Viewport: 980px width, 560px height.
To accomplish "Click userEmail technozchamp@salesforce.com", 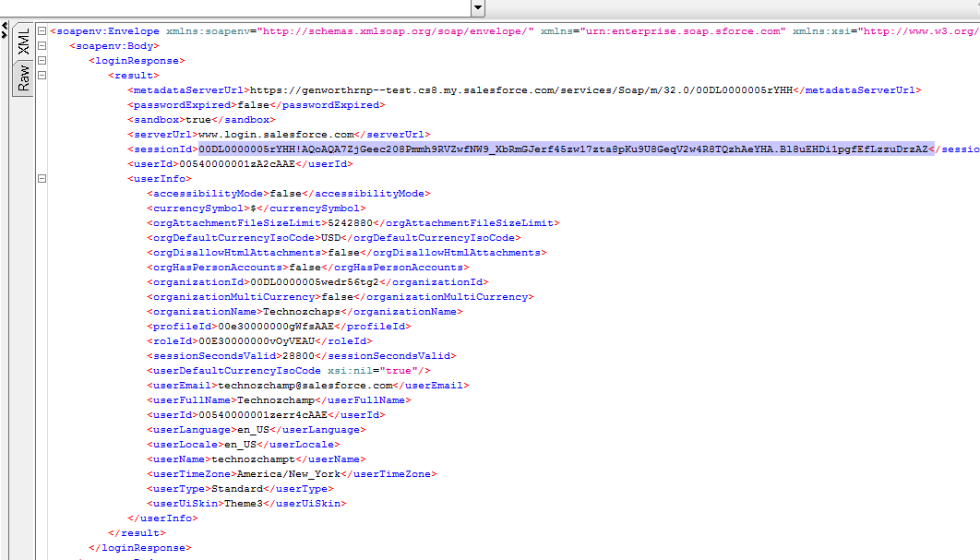I will (x=305, y=386).
